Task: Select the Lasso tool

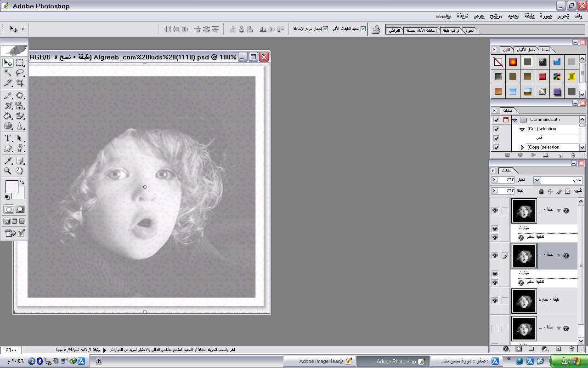Action: 20,73
